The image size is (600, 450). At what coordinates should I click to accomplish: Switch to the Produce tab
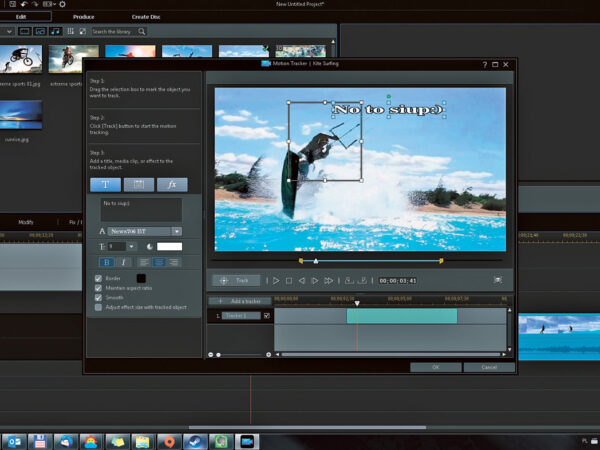pyautogui.click(x=83, y=17)
